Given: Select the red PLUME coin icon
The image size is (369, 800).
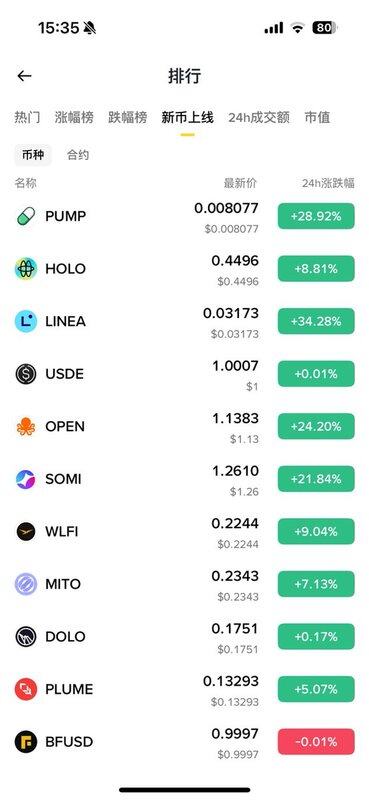Looking at the screenshot, I should [x=26, y=689].
